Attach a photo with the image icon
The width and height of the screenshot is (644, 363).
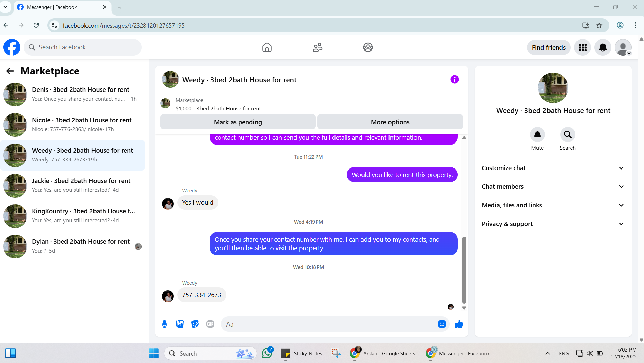(x=180, y=324)
